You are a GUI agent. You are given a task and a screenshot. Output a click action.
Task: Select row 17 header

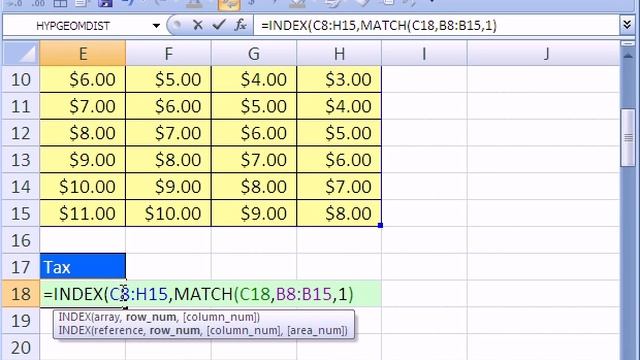[x=21, y=267]
